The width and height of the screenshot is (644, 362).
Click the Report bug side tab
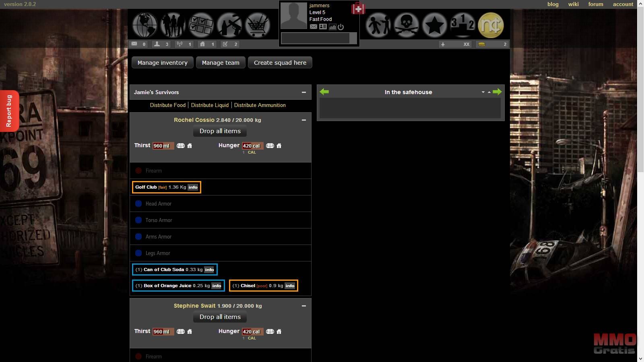click(9, 111)
